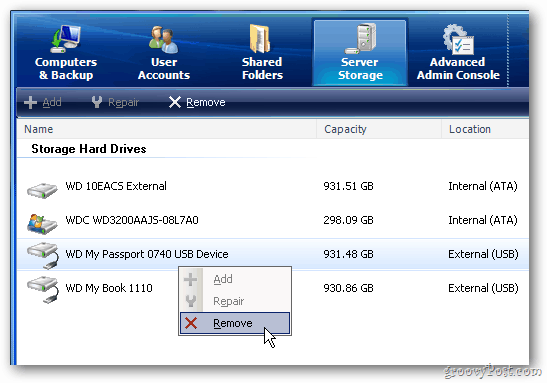Sort drives by the Capacity column header
The image size is (547, 383).
point(379,129)
